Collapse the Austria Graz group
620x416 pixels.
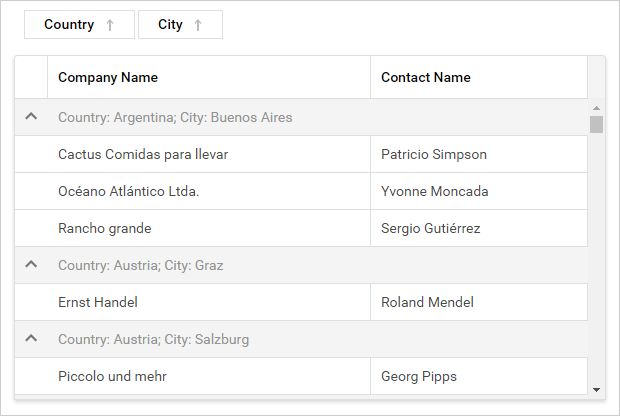pos(31,265)
